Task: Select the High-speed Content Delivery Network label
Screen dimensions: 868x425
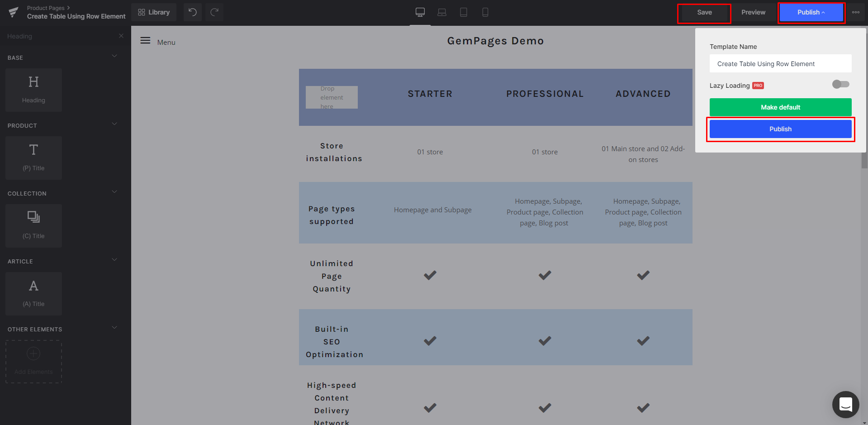Action: point(332,404)
